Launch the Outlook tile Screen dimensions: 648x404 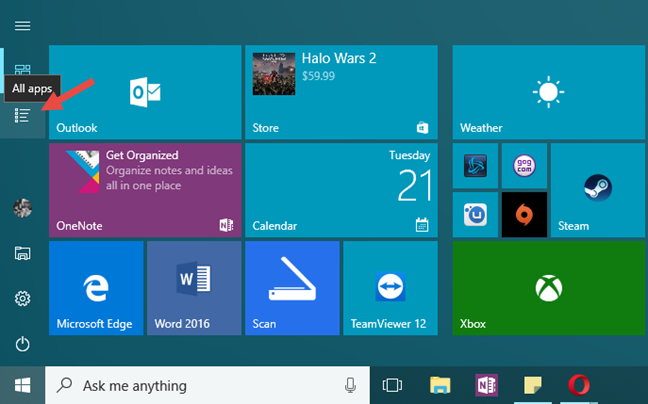point(145,92)
